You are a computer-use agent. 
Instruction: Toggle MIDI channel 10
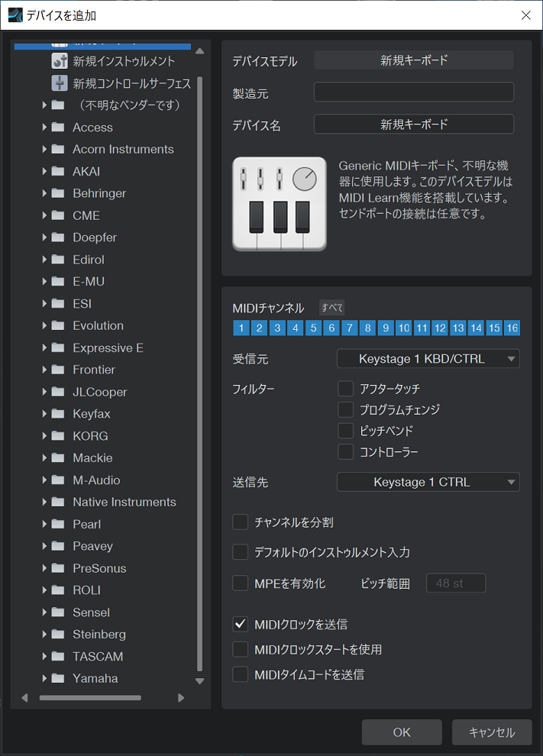click(404, 328)
